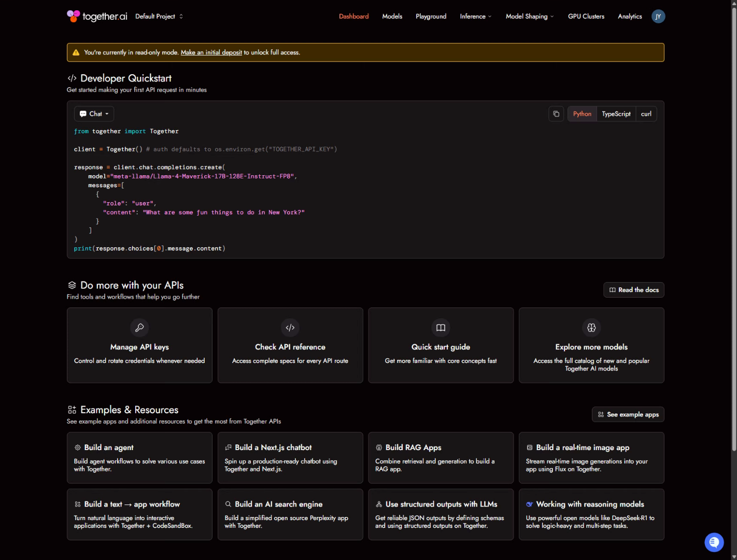Open the Build a real-time image app example

point(591,458)
